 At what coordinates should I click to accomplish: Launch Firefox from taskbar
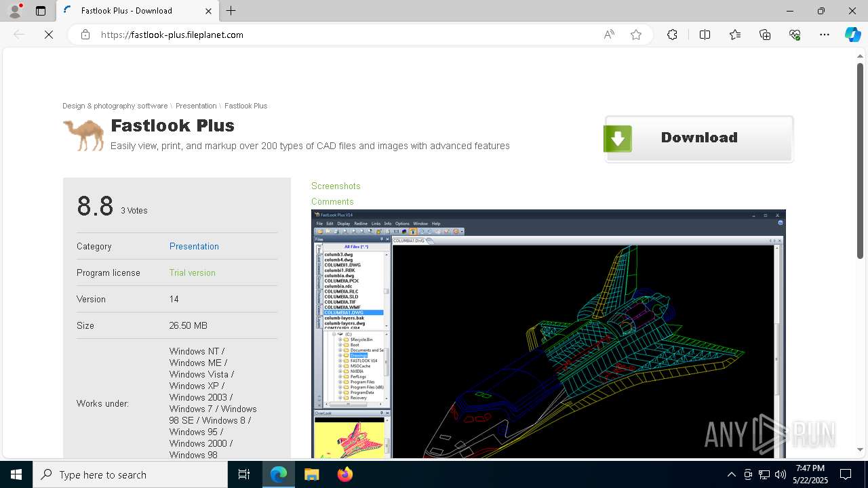point(345,474)
